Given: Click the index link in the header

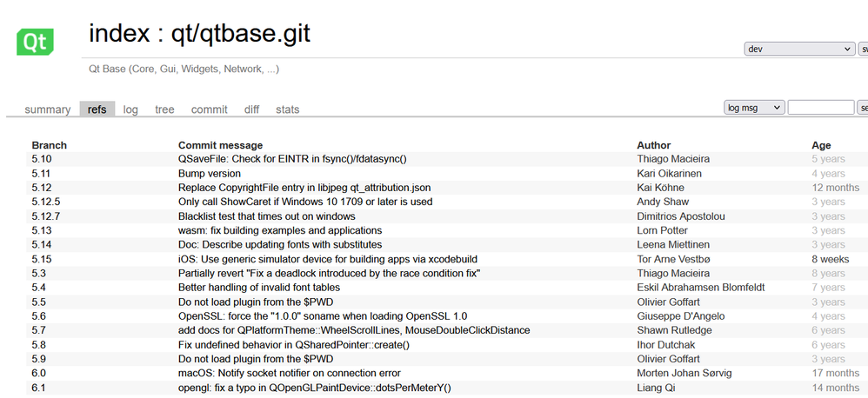Looking at the screenshot, I should click(x=119, y=34).
